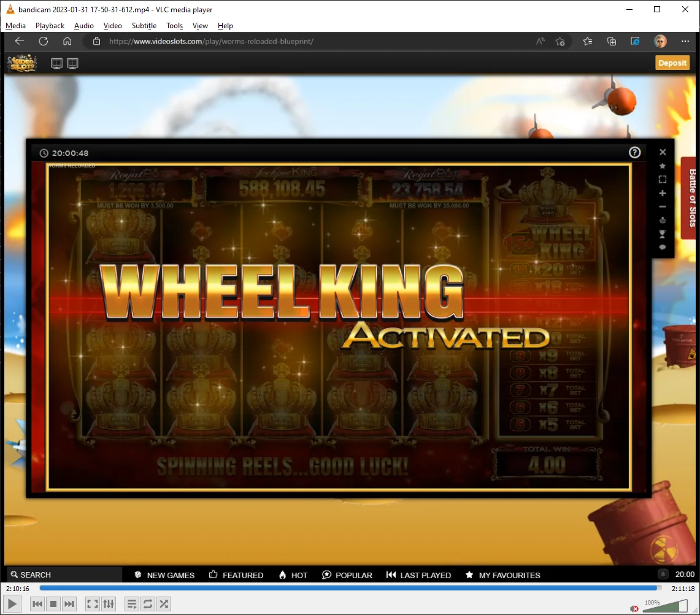Open NEW GAMES category
Viewport: 700px width, 615px height.
164,575
